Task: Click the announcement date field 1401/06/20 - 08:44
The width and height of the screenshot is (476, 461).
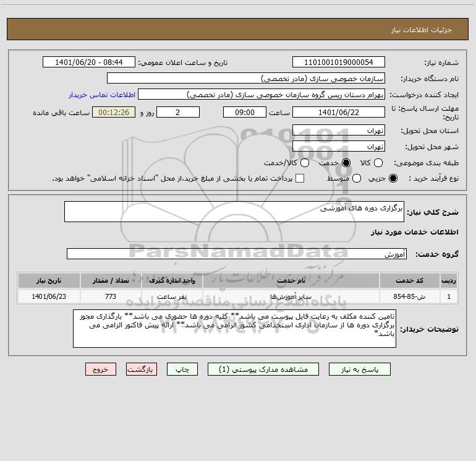Action: pos(89,62)
